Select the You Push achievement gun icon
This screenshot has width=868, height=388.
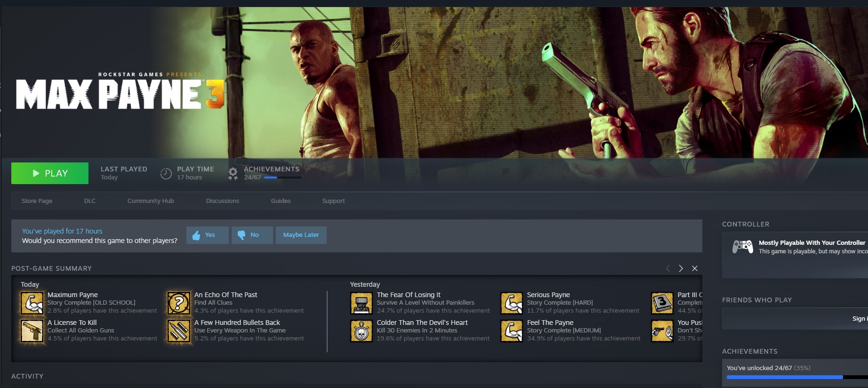662,331
